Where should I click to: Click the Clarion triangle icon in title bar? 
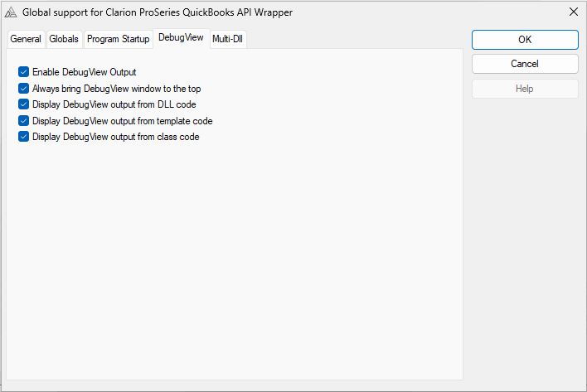pos(11,12)
